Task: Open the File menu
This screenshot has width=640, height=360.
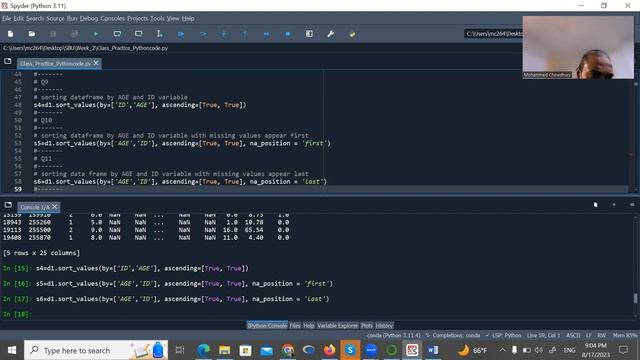Action: (7, 18)
